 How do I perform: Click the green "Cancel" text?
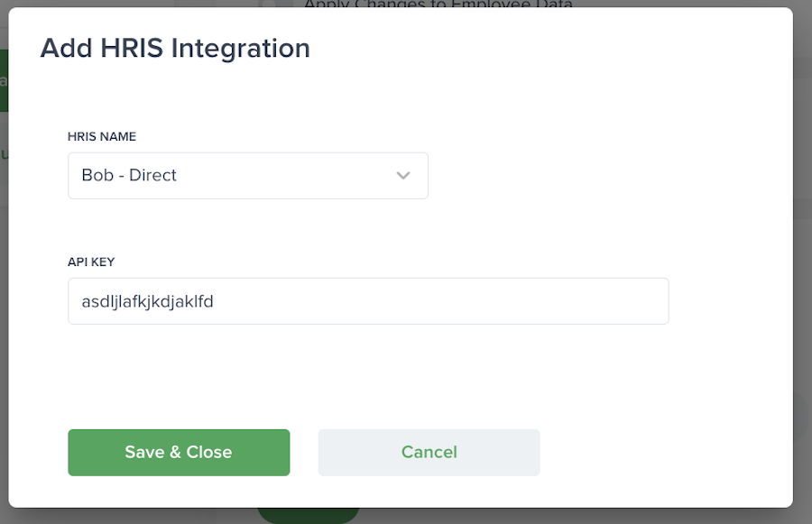429,452
